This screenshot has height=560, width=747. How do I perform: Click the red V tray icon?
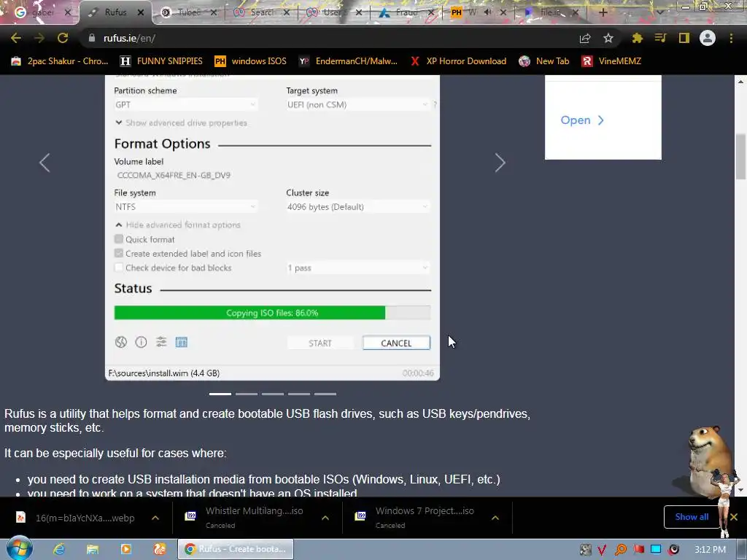pyautogui.click(x=602, y=550)
